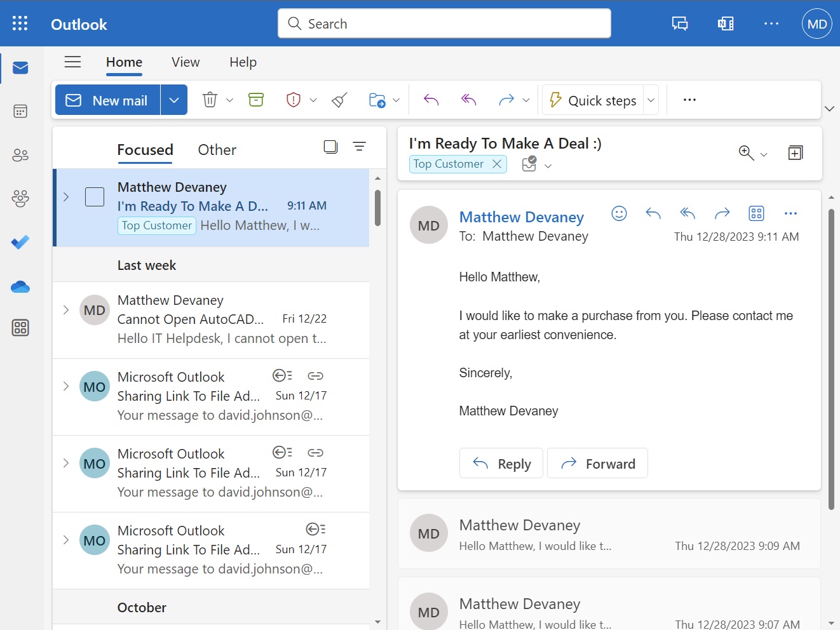Image resolution: width=840 pixels, height=630 pixels.
Task: Expand the New mail split button dropdown
Action: [x=174, y=99]
